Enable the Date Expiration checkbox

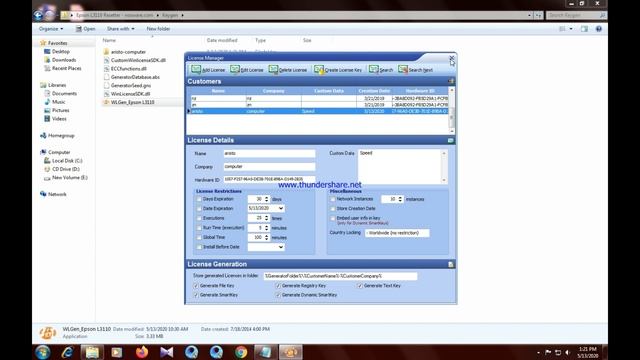[199, 209]
